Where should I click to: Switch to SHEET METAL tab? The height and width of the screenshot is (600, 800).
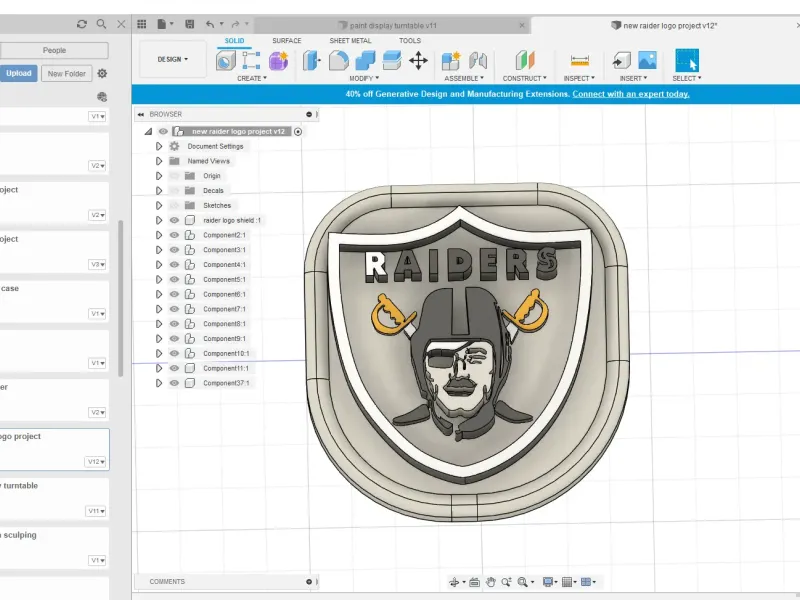350,41
